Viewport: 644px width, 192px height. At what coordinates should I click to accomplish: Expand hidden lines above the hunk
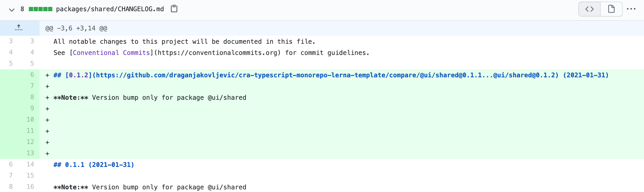pyautogui.click(x=19, y=28)
